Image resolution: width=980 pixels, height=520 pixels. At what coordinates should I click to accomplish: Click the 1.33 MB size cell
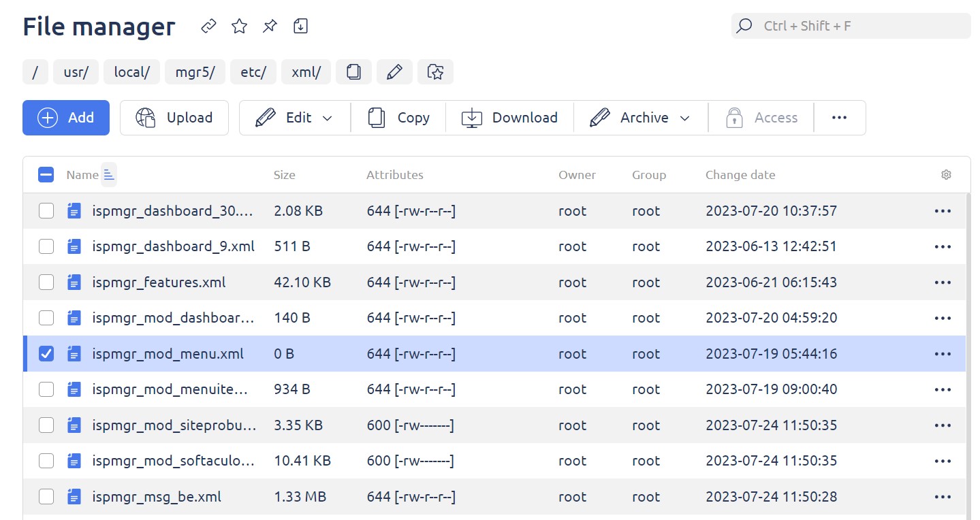(300, 497)
